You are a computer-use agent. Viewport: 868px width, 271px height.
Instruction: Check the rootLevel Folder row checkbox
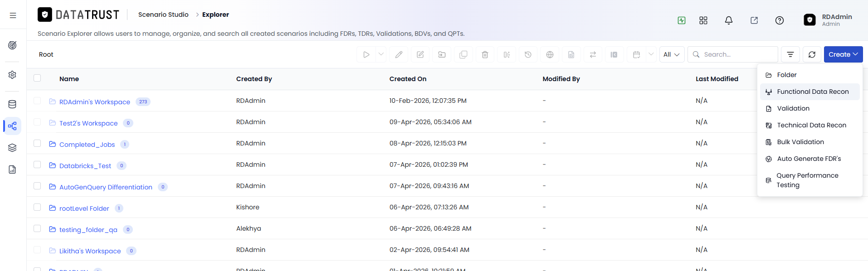pos(37,207)
